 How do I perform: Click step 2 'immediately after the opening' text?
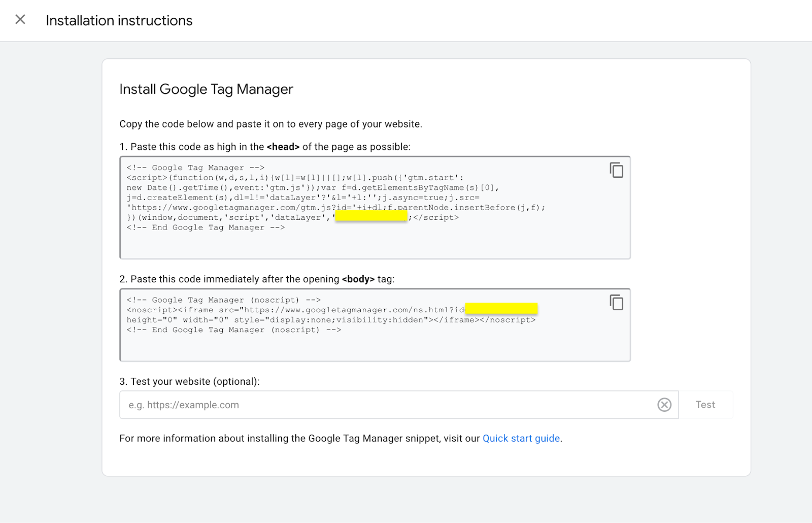click(x=257, y=279)
